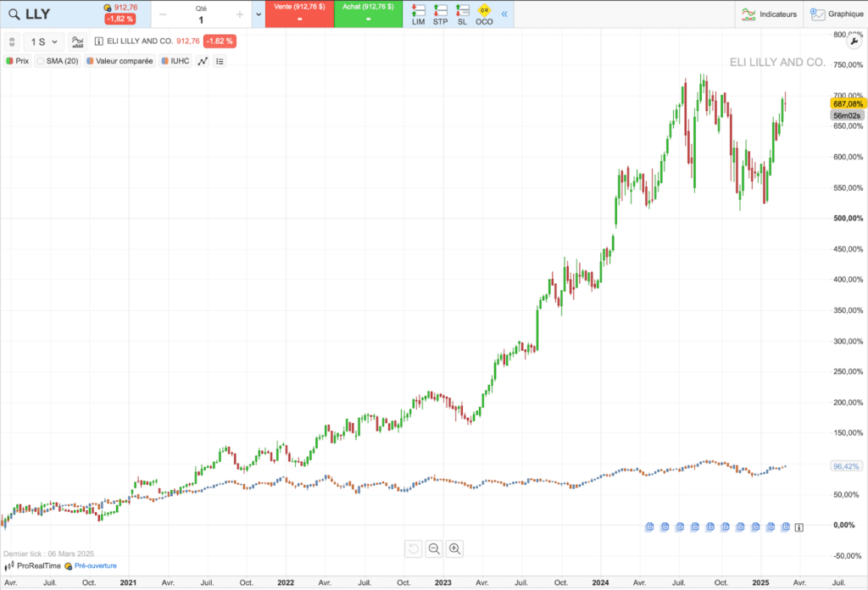This screenshot has height=590, width=868.
Task: Click the 912,76 price beside LLY ticker
Action: tap(125, 7)
